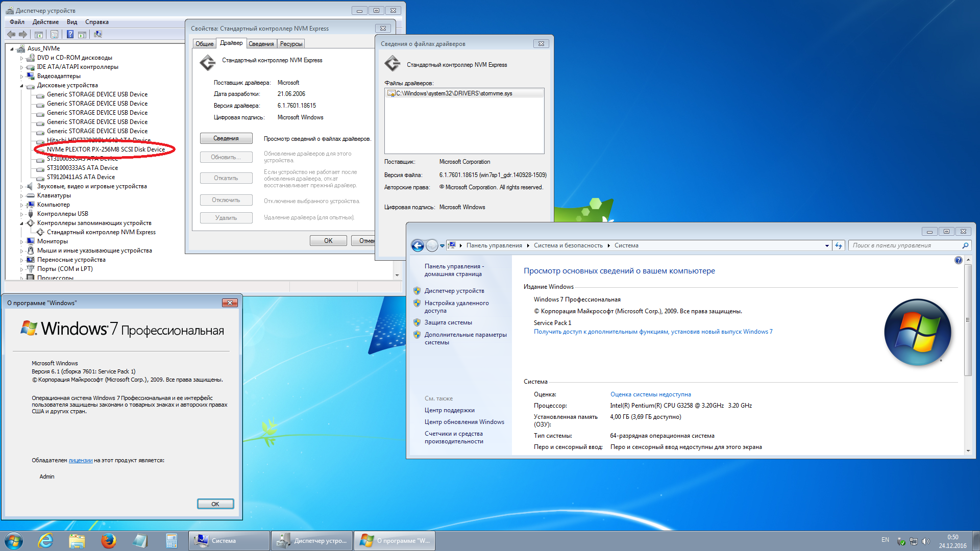The height and width of the screenshot is (551, 980).
Task: Click the EN language indicator in taskbar
Action: tap(885, 540)
